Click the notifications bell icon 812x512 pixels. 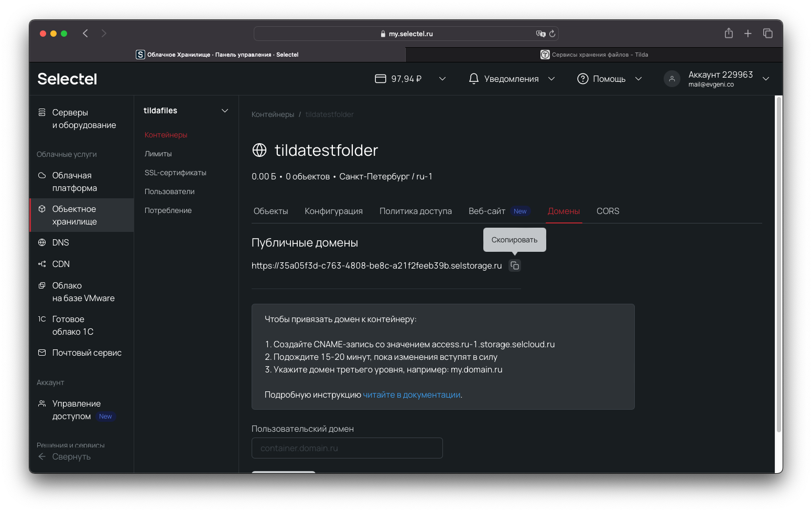[x=474, y=79]
